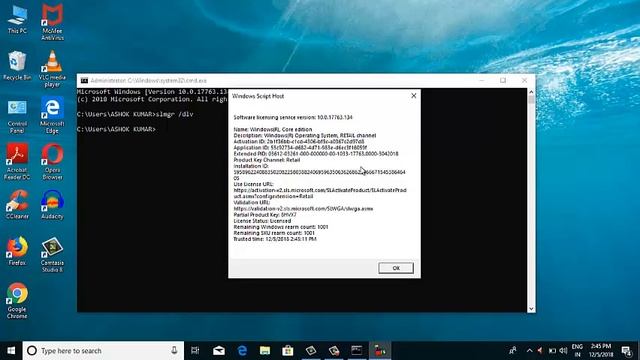The width and height of the screenshot is (640, 360).
Task: Open Action Center notifications icon
Action: click(x=627, y=351)
